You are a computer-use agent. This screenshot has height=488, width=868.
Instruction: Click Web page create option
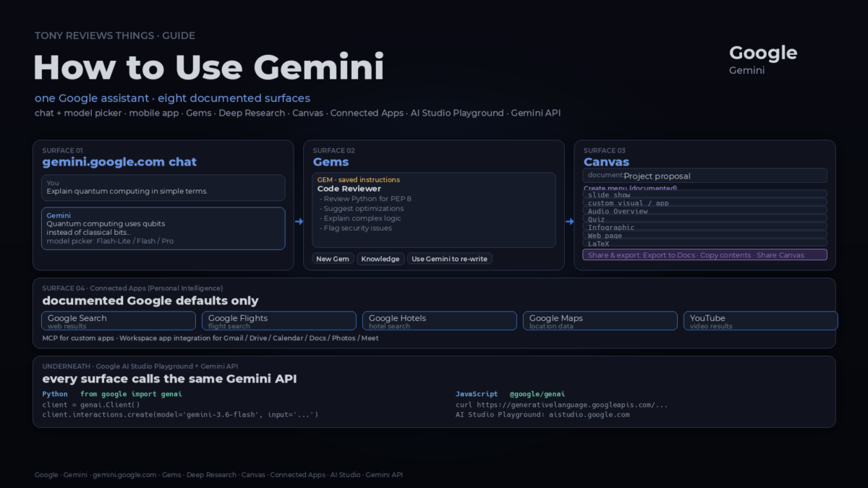[x=705, y=235]
